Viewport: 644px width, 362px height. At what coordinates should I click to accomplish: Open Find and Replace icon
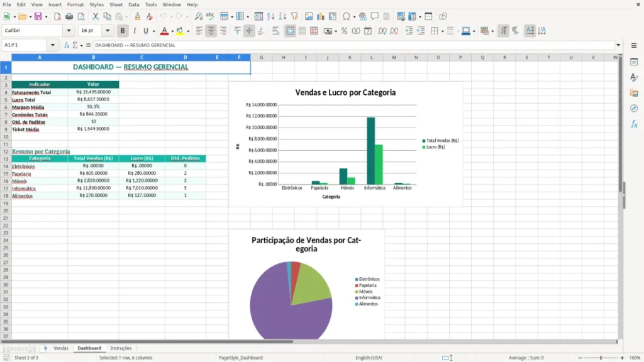pos(198,16)
